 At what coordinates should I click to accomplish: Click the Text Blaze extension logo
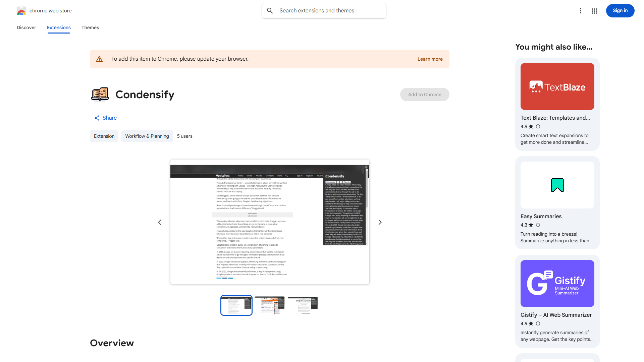557,86
